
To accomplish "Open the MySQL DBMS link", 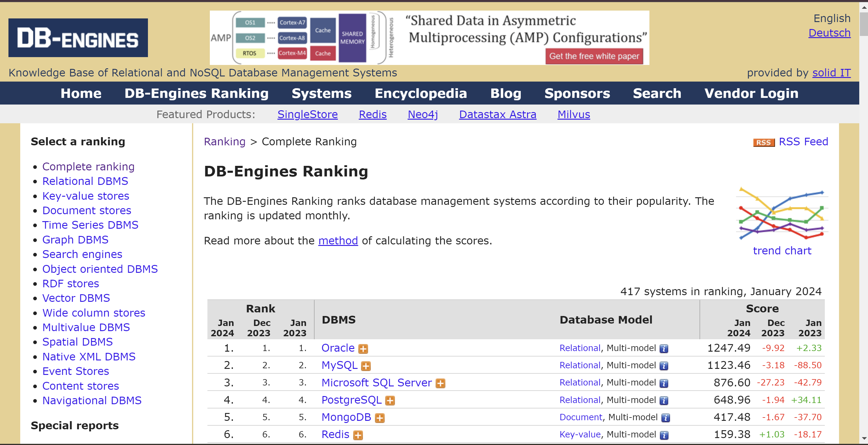I will point(339,365).
